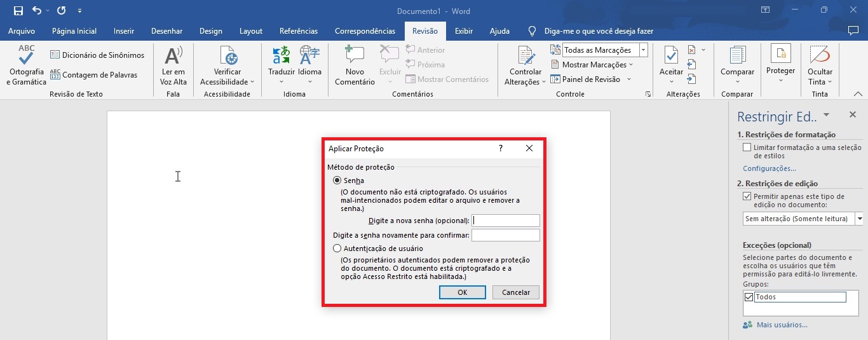Enable Limitar formatação checkbox

[x=747, y=147]
